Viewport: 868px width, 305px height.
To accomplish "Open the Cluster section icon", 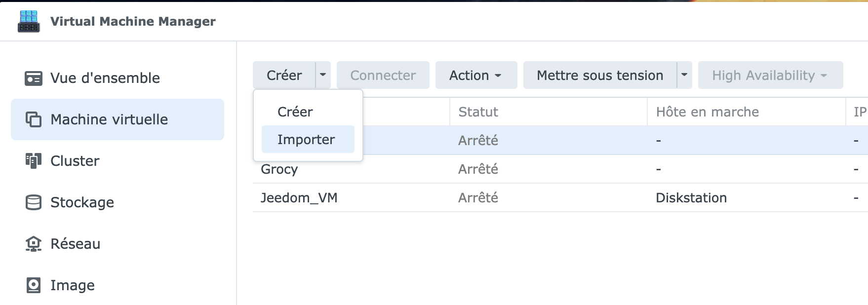I will [x=34, y=161].
